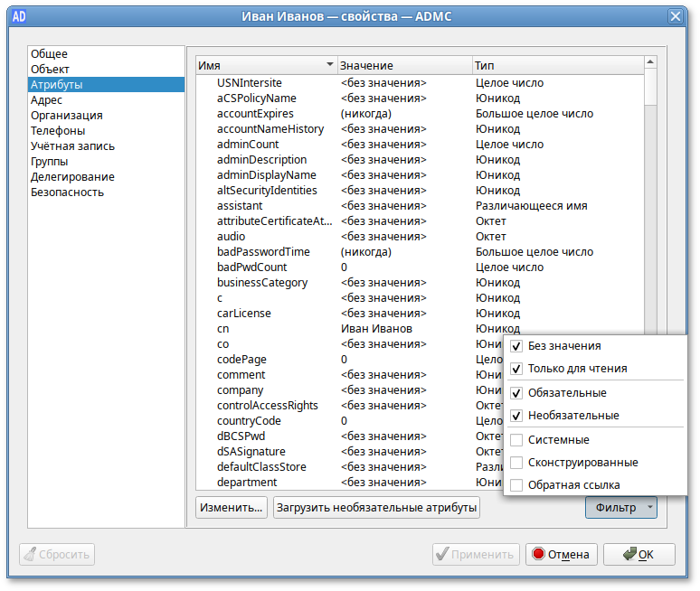The width and height of the screenshot is (700, 591).
Task: Toggle the 'Обратная ссылка' checkbox
Action: pyautogui.click(x=516, y=485)
